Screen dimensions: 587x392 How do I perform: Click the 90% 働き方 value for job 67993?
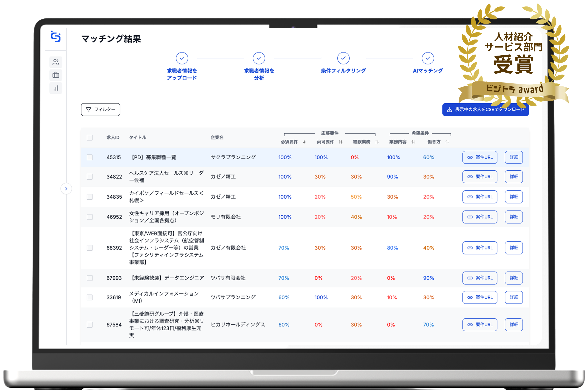point(428,278)
